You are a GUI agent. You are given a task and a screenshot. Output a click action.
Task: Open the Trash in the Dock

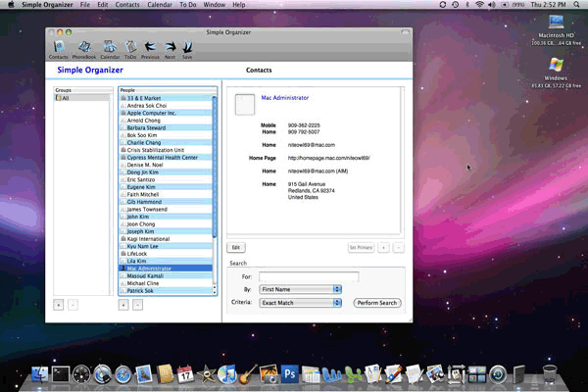[x=550, y=374]
